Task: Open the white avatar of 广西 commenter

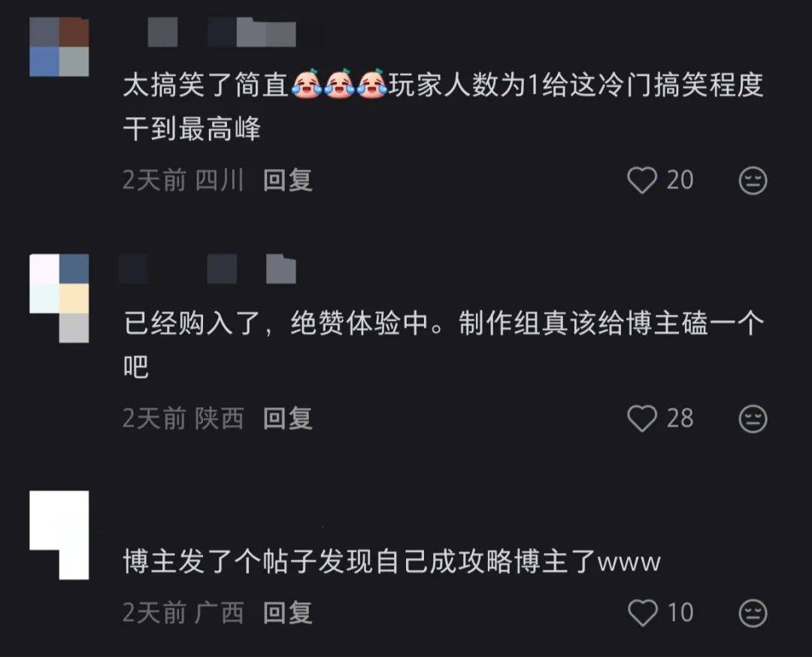Action: [59, 534]
